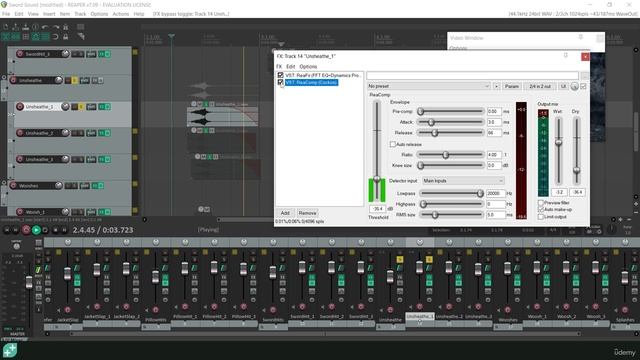Click the preset plus menu button
The height and width of the screenshot is (360, 640).
[496, 86]
